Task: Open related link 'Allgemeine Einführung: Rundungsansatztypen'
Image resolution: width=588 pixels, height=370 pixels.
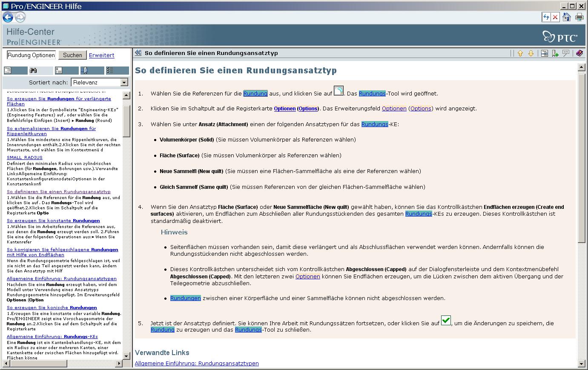Action: [x=197, y=363]
